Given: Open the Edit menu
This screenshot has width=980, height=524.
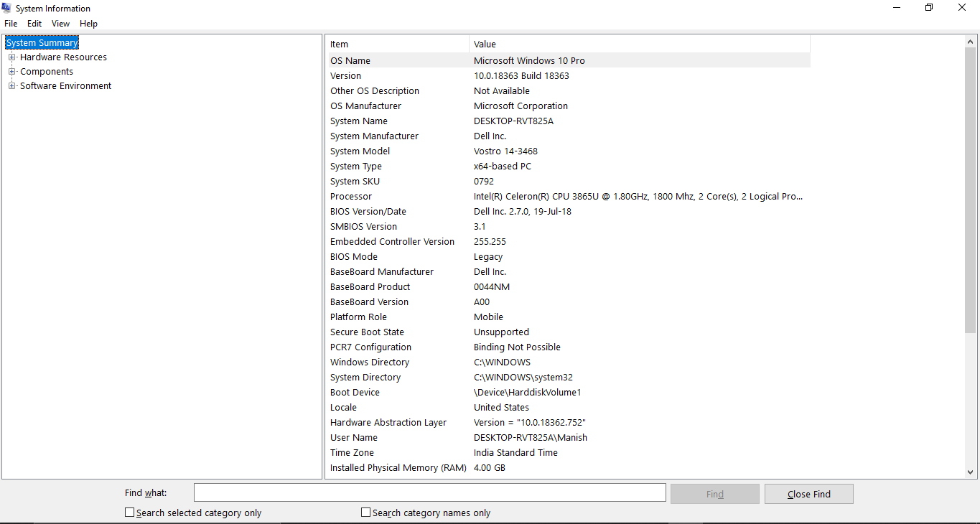Looking at the screenshot, I should 34,24.
